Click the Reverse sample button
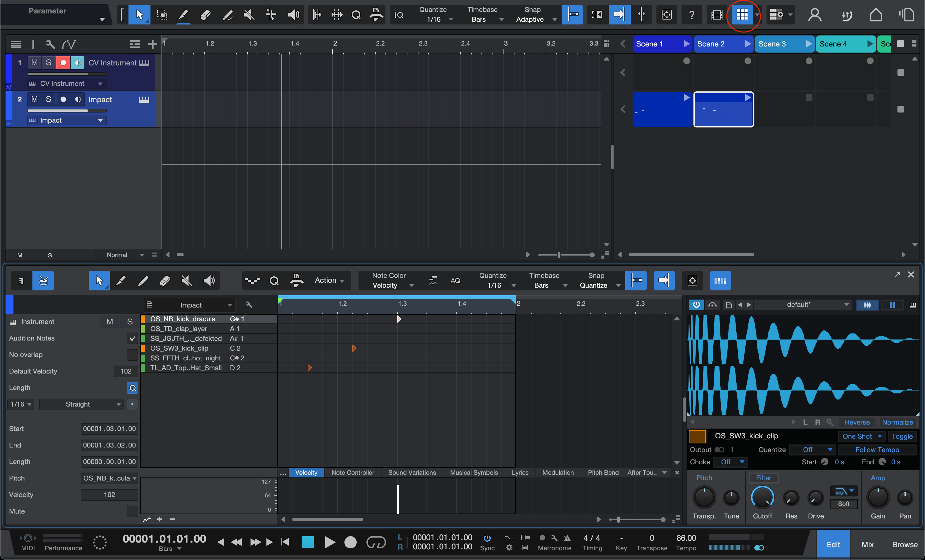Image resolution: width=925 pixels, height=560 pixels. click(x=857, y=422)
